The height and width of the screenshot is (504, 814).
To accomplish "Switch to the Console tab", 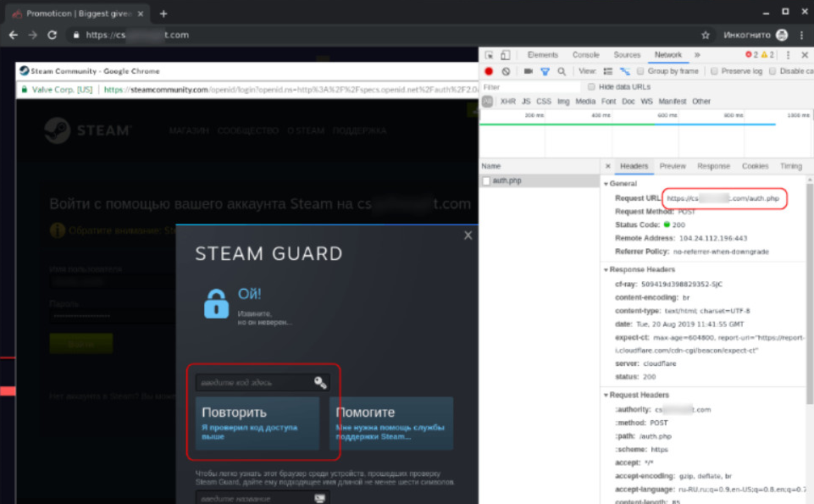I will [x=585, y=54].
